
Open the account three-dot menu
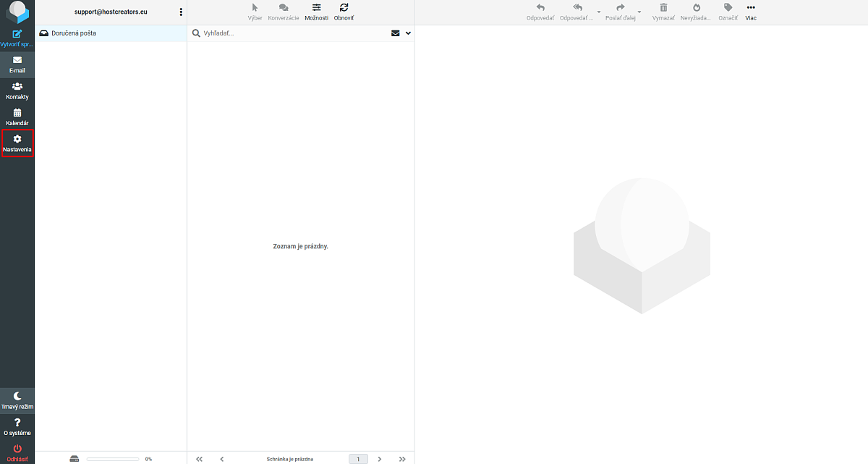point(181,12)
